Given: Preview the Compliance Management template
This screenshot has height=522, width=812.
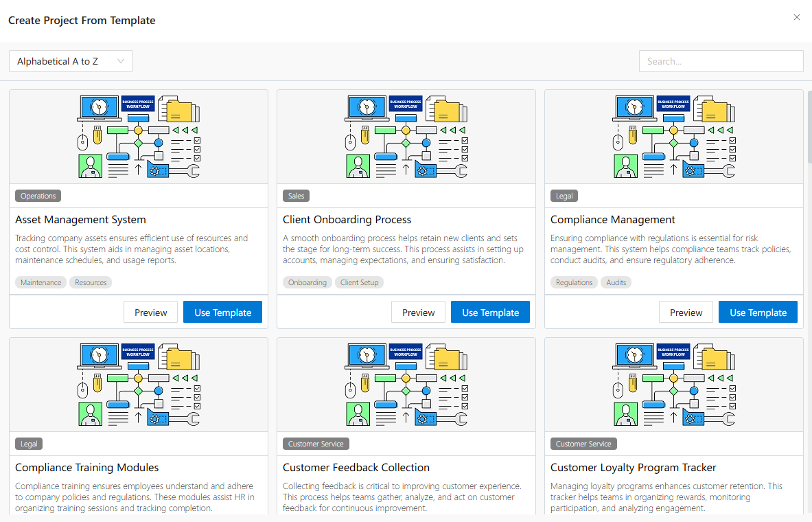Looking at the screenshot, I should click(x=686, y=312).
